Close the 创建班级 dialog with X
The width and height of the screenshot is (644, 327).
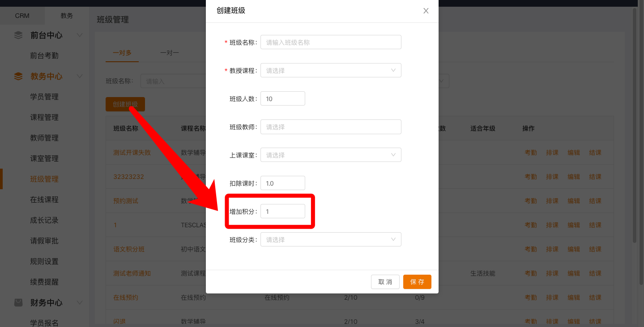tap(426, 11)
